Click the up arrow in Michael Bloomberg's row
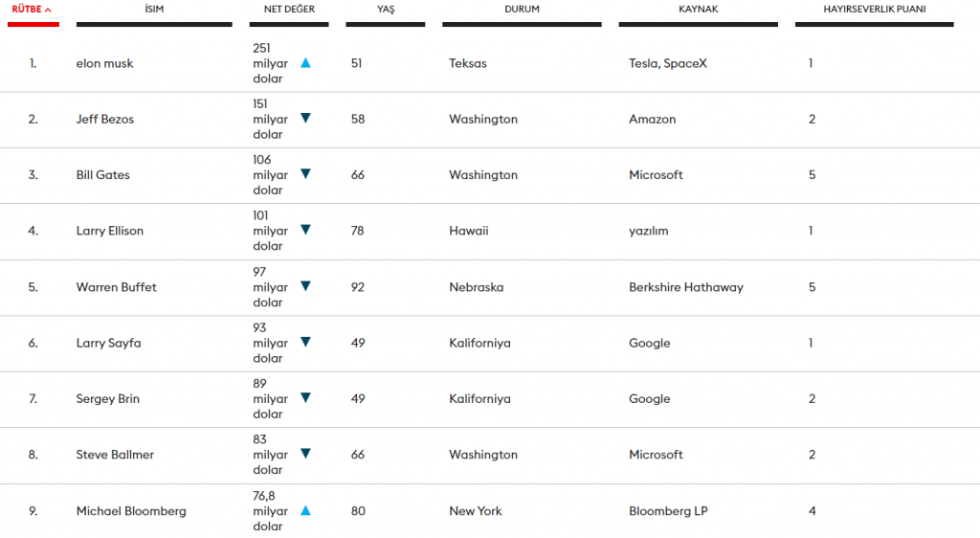 [305, 510]
